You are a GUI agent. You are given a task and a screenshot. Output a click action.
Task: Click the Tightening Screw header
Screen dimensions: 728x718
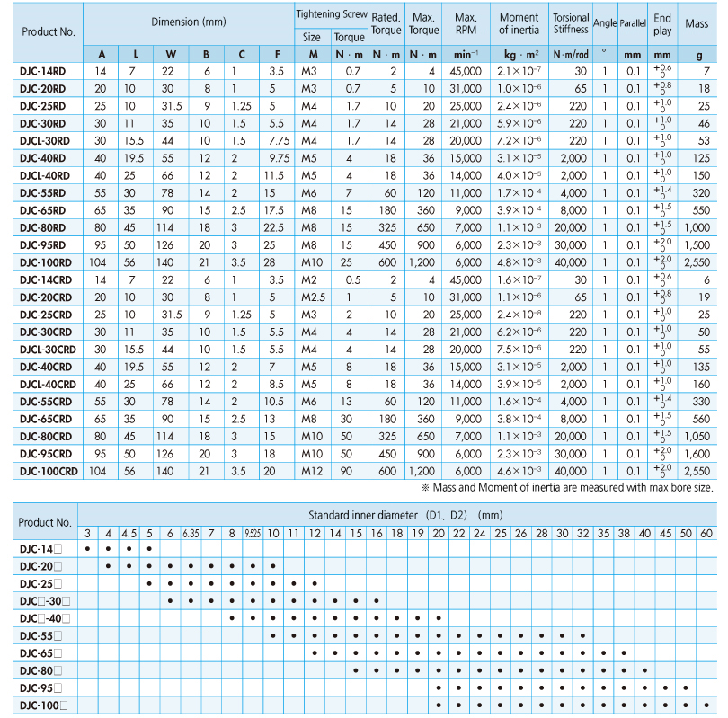330,14
